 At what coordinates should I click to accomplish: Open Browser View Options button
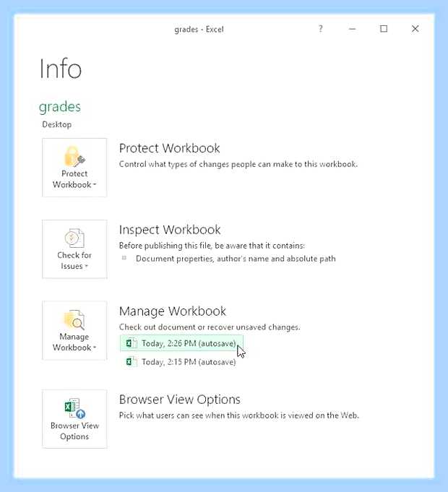pos(74,419)
